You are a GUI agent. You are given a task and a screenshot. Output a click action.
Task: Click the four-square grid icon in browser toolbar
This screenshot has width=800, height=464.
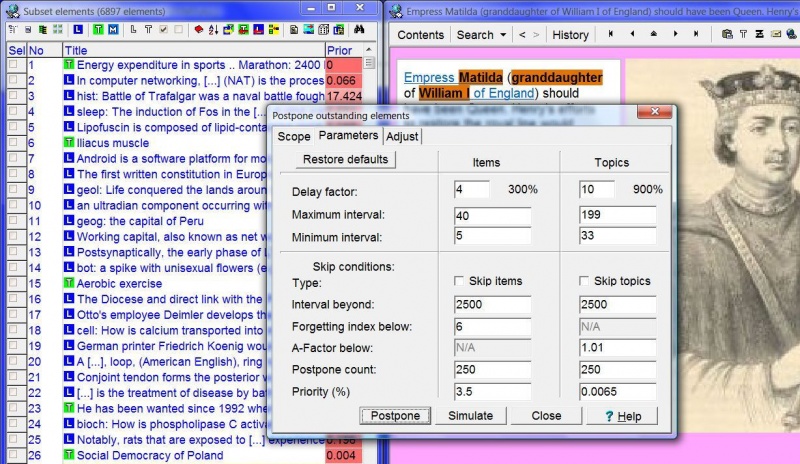pos(58,30)
